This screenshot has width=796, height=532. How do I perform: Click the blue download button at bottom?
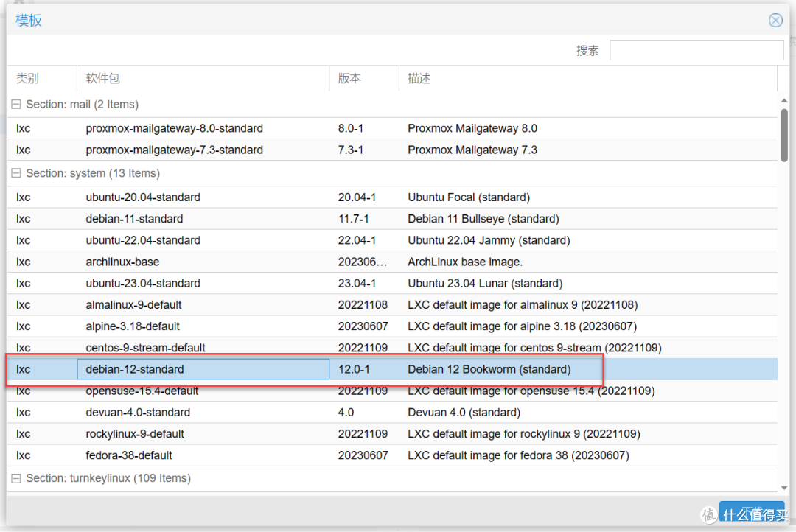click(751, 513)
